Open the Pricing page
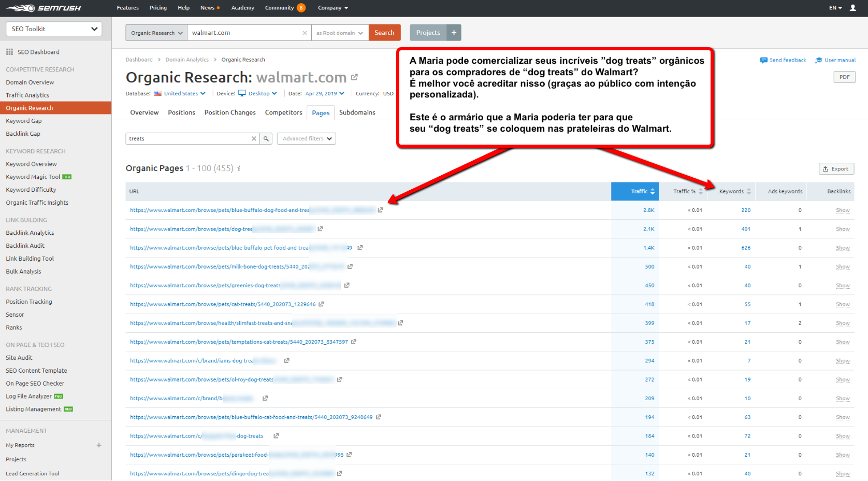The width and height of the screenshot is (868, 481). [158, 8]
